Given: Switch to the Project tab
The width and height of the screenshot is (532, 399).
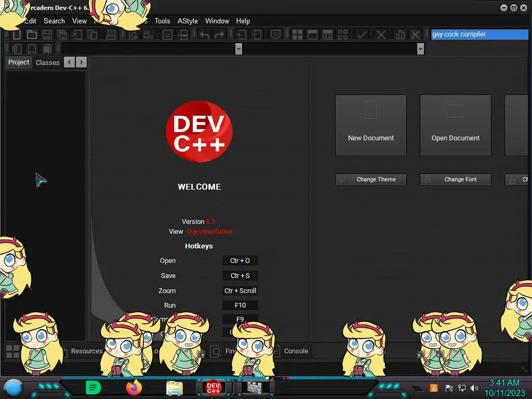Looking at the screenshot, I should tap(19, 62).
